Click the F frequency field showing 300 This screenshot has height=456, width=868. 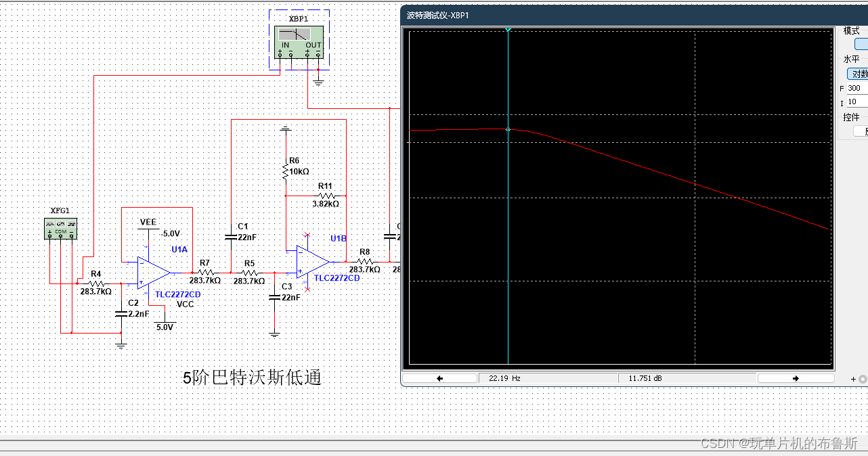[856, 88]
